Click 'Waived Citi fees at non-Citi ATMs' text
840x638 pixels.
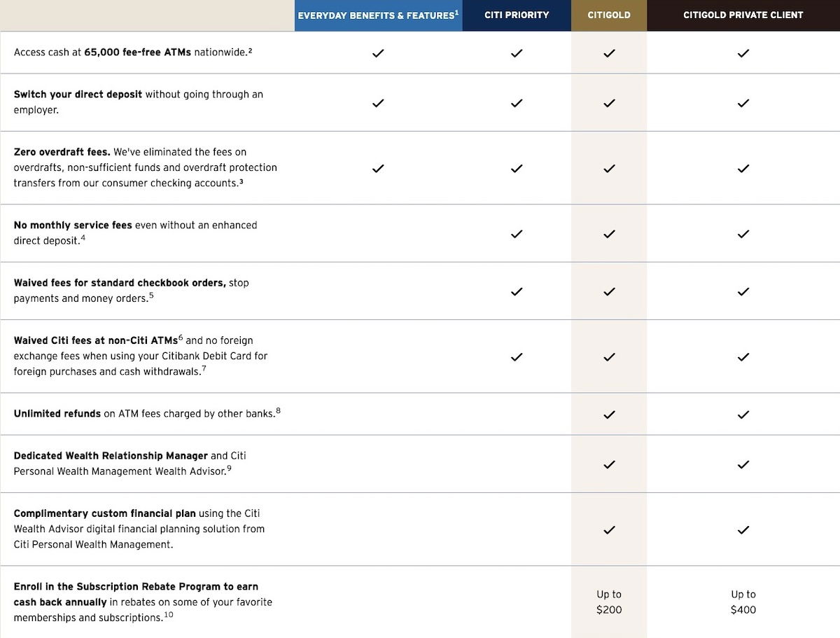(x=96, y=340)
